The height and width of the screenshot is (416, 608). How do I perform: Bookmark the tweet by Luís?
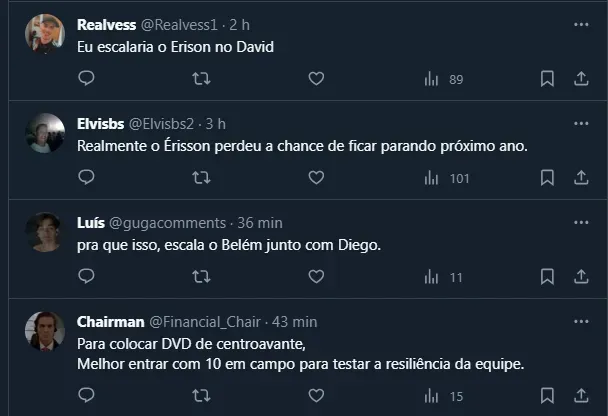pos(547,277)
